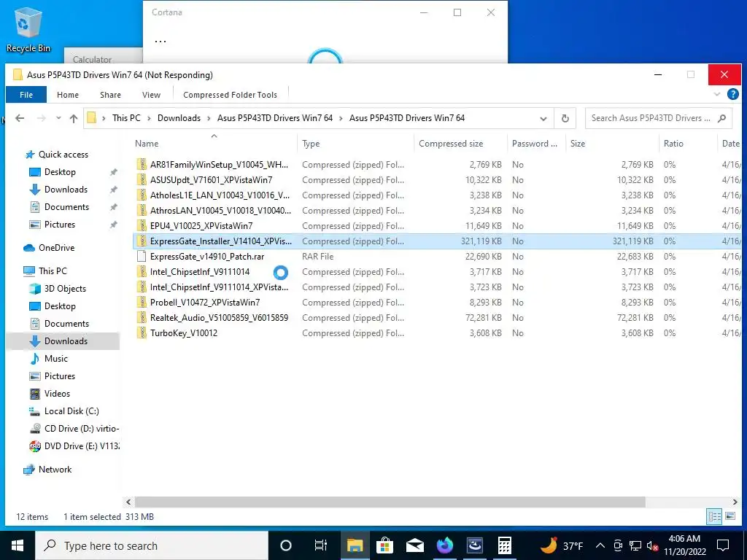Viewport: 747px width, 560px height.
Task: Select This PC in the address breadcrumb
Action: tap(126, 118)
